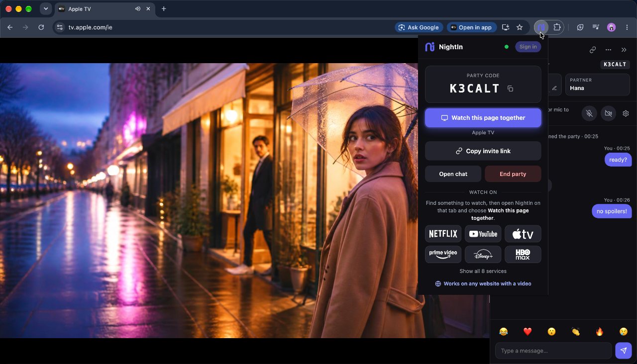Send the chat message with arrow button
637x364 pixels.
tap(624, 351)
